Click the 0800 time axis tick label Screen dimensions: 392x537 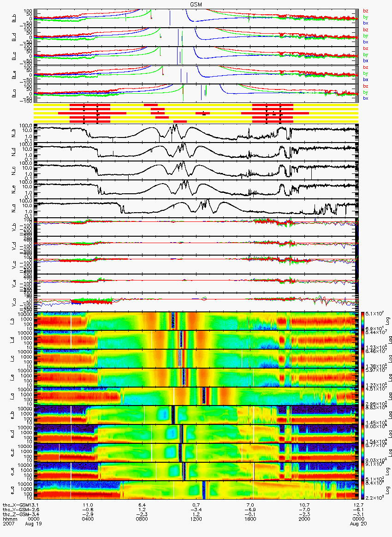coord(142,519)
